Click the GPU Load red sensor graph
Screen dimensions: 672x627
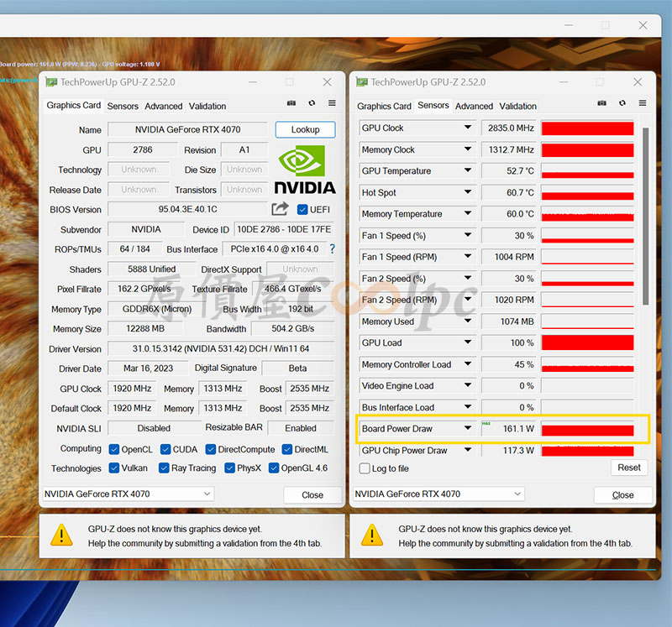click(x=587, y=342)
